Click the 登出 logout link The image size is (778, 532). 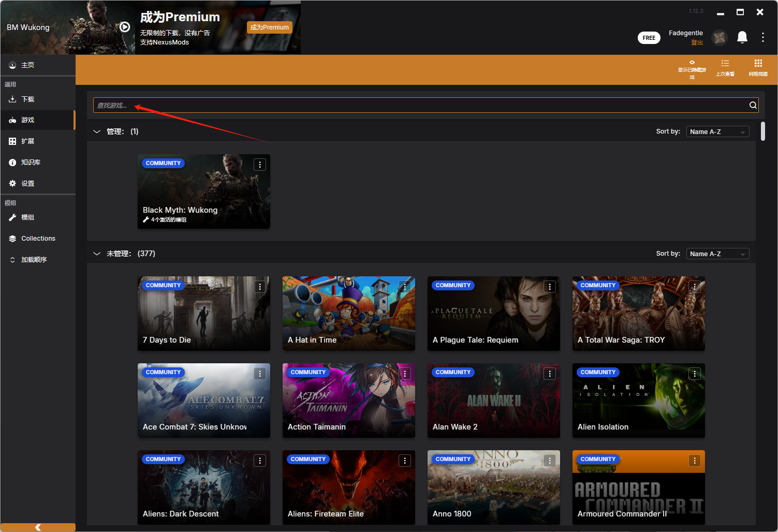pyautogui.click(x=697, y=42)
